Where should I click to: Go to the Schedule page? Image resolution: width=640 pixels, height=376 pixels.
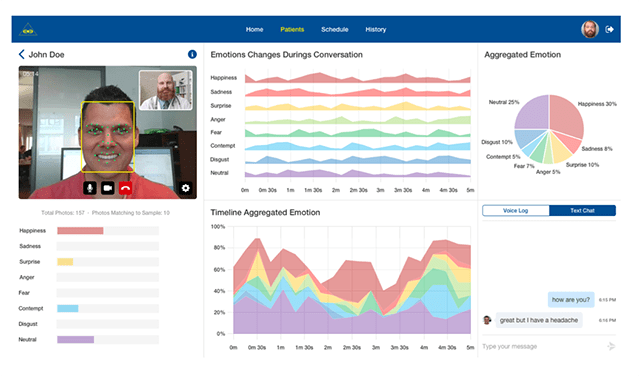pos(335,29)
